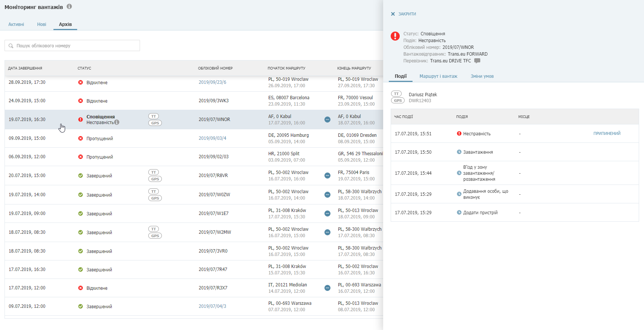The height and width of the screenshot is (330, 644).
Task: Click the TT badge beside Dariusz Piątek
Action: point(396,94)
